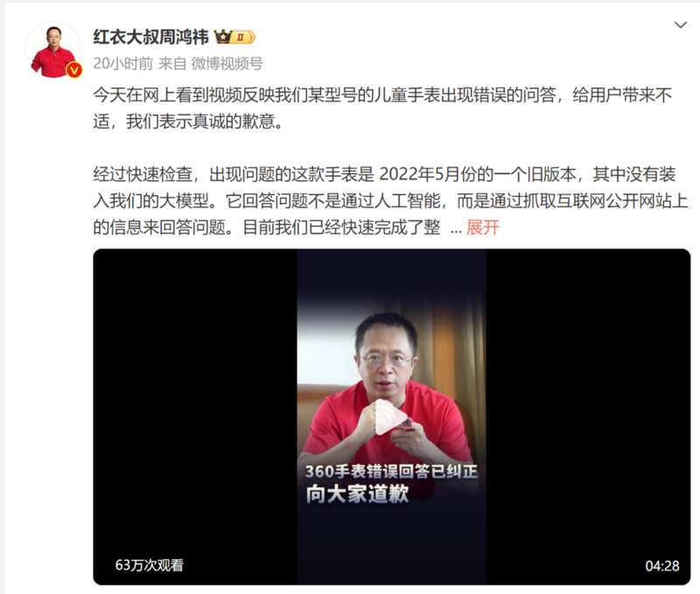The height and width of the screenshot is (594, 700).
Task: Click the 向大家道歉 subtitle in the video
Action: tap(357, 493)
